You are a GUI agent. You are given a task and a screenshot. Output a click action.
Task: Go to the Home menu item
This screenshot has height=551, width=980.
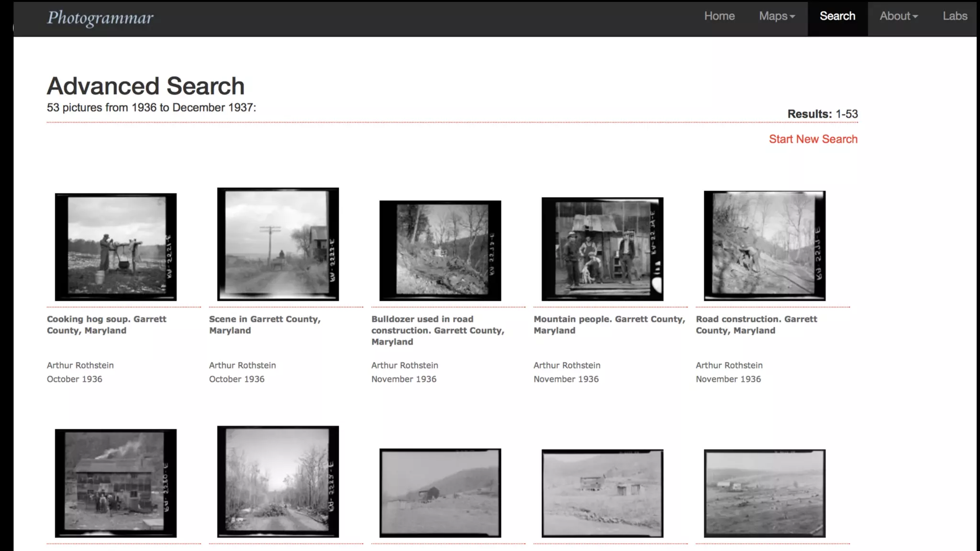[x=719, y=16]
